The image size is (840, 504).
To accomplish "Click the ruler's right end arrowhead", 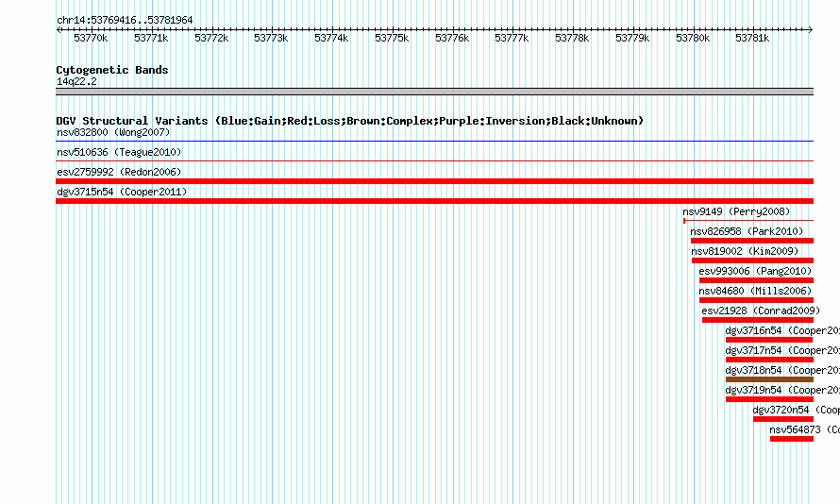I will 811,29.
